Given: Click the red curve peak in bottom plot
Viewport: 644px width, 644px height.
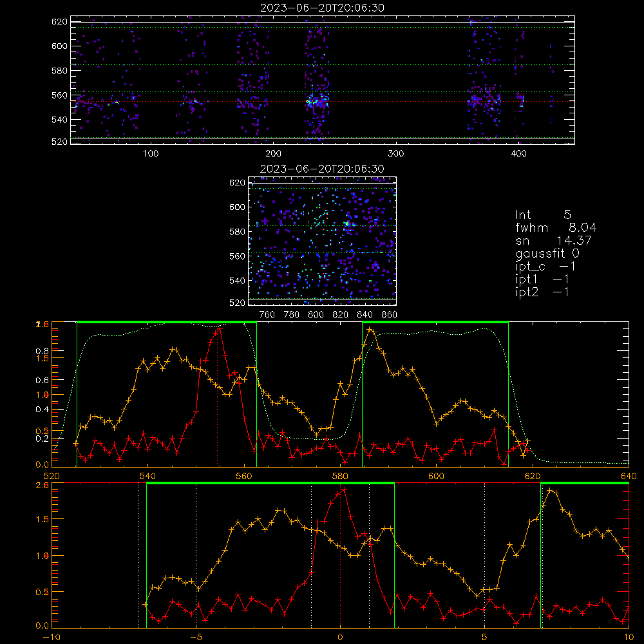Looking at the screenshot, I should point(345,489).
